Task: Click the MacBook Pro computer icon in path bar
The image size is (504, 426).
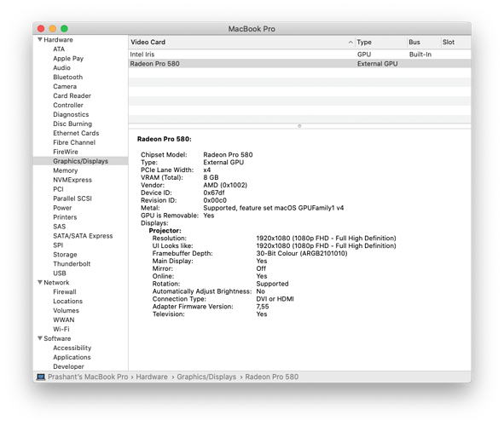Action: [x=41, y=377]
